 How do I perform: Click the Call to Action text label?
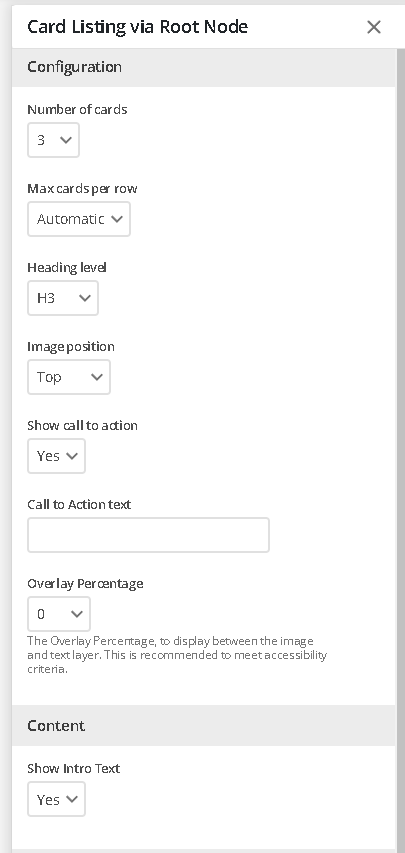pos(79,504)
